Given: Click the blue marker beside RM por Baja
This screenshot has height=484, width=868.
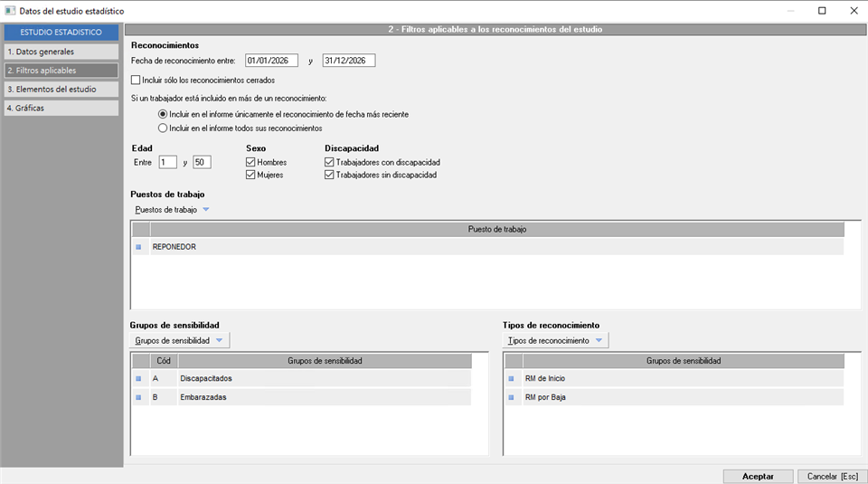Looking at the screenshot, I should pyautogui.click(x=511, y=398).
